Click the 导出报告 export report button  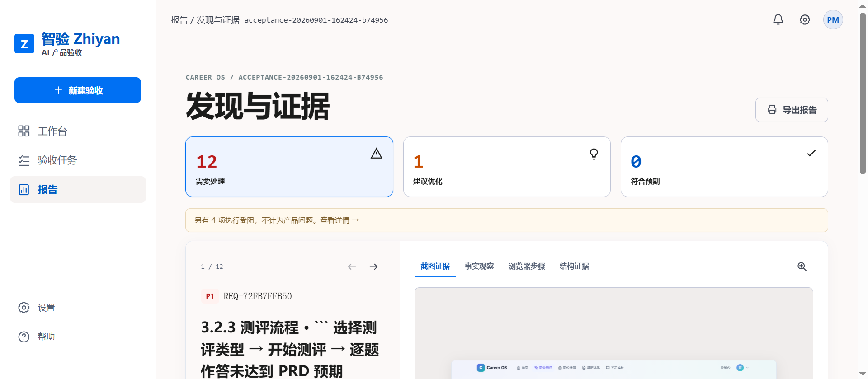pyautogui.click(x=792, y=110)
